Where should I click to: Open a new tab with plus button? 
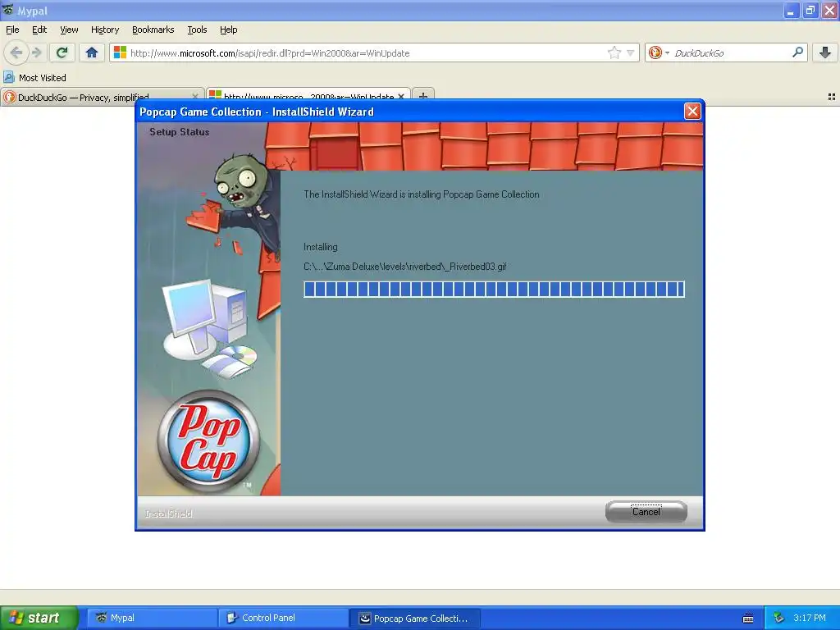click(423, 97)
